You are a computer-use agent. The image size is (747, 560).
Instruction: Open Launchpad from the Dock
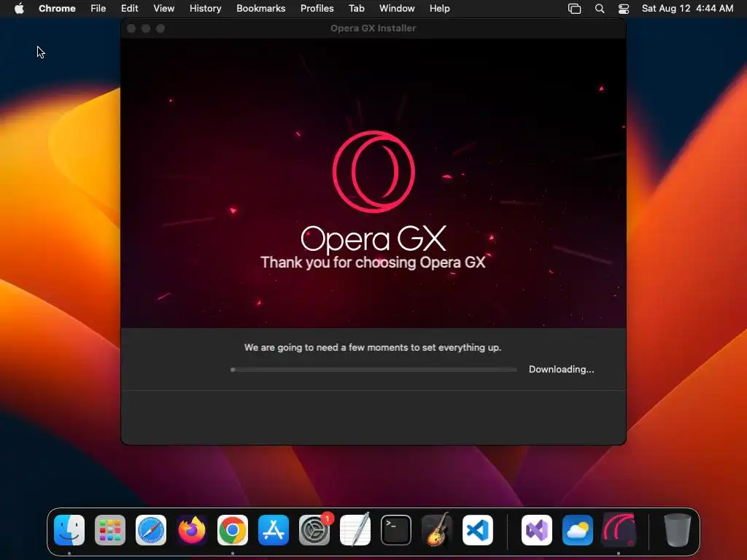tap(110, 530)
